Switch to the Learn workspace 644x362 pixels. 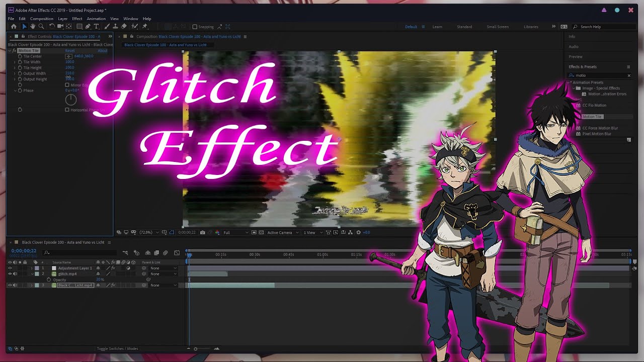point(437,27)
